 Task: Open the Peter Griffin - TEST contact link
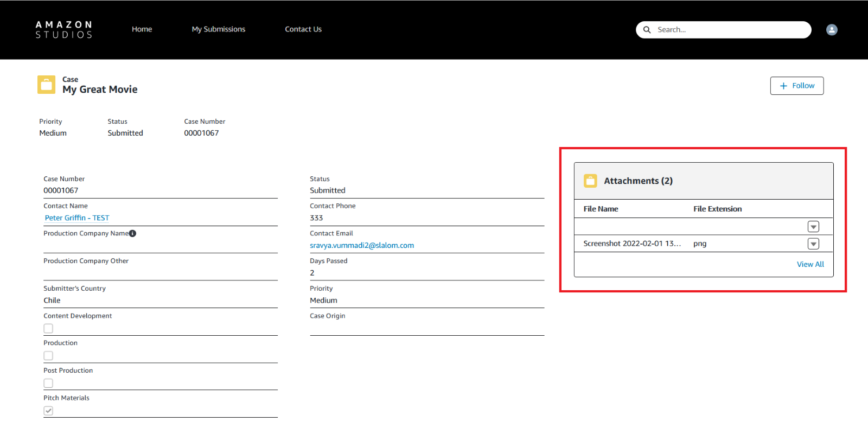point(77,218)
